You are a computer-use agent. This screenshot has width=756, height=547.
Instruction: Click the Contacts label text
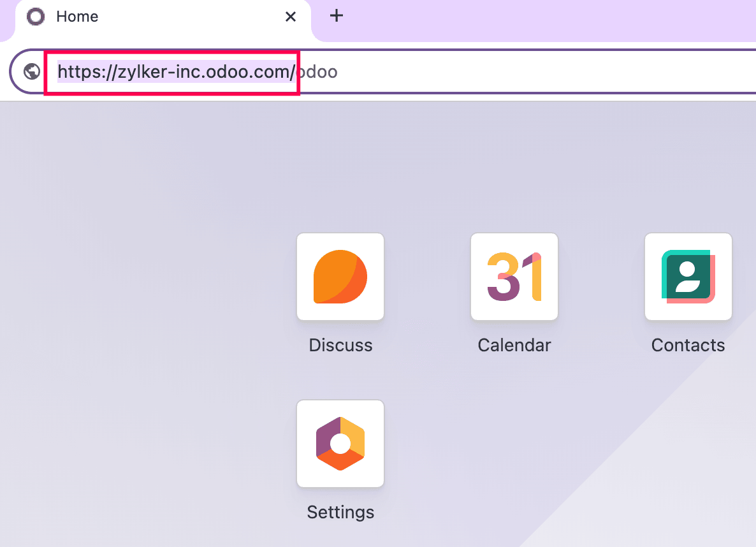pos(688,345)
